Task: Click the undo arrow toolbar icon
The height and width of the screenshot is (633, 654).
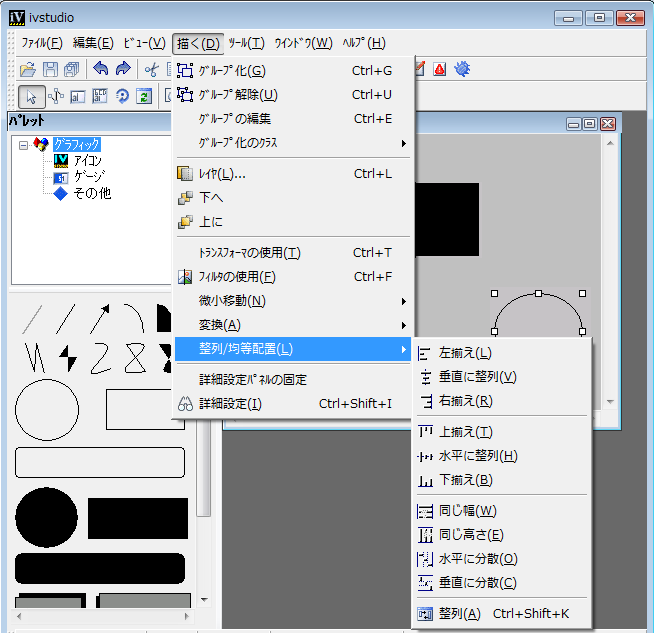Action: [101, 69]
